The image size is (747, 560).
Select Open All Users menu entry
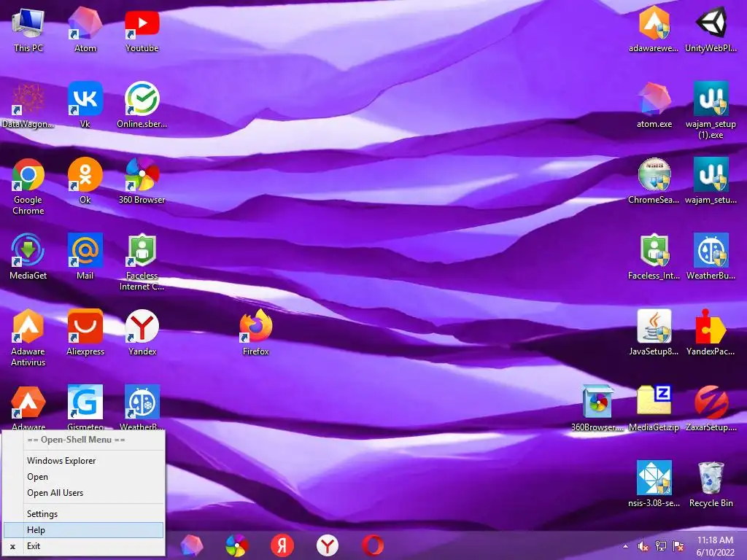coord(83,493)
